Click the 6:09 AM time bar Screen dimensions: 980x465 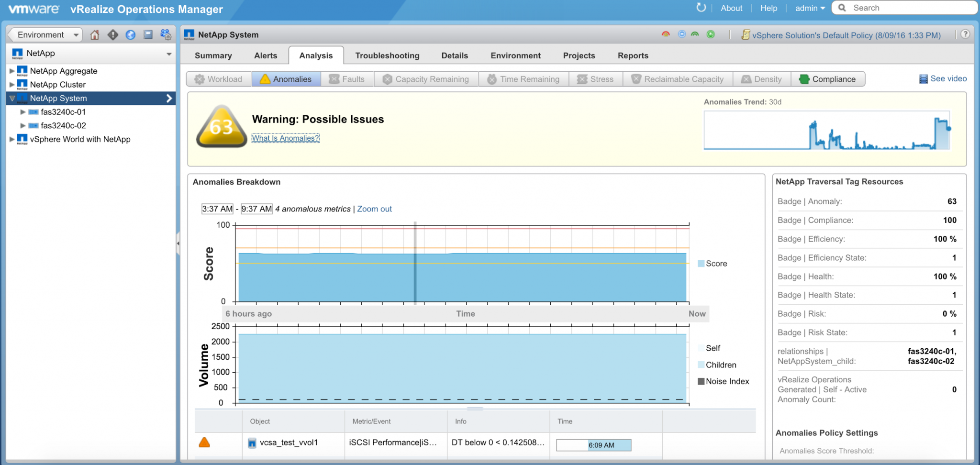tap(594, 445)
